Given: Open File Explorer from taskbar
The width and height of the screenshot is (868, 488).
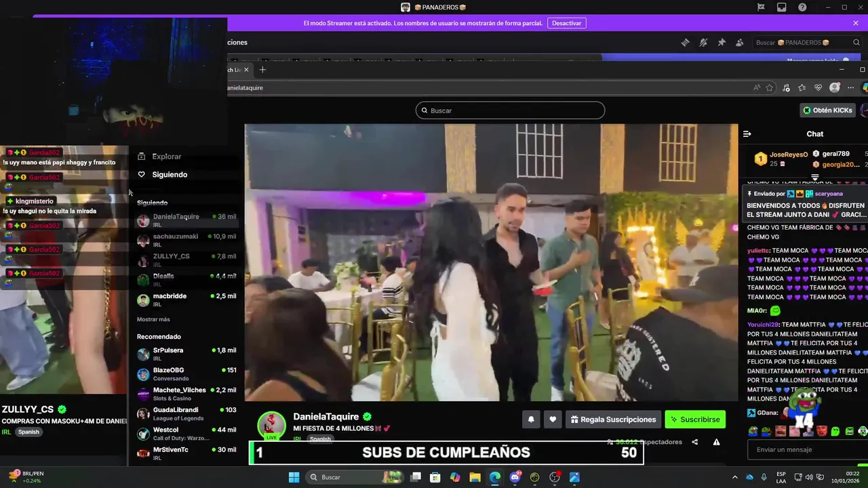Looking at the screenshot, I should coord(475,477).
